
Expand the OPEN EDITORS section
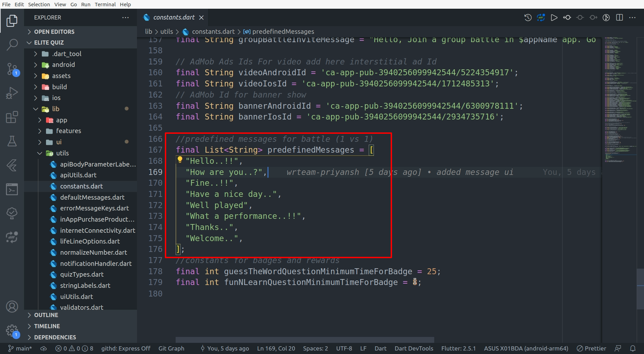pos(54,32)
